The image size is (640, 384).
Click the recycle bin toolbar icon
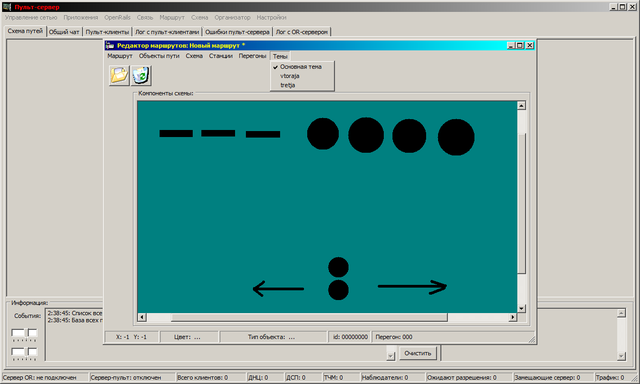point(141,75)
